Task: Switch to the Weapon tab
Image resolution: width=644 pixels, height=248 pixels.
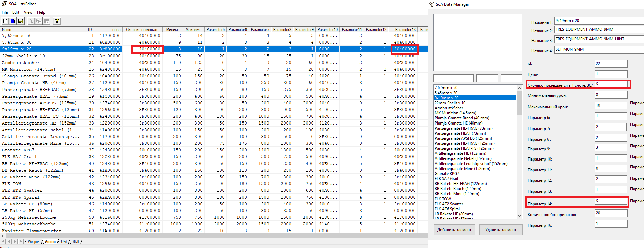Action: click(33, 242)
